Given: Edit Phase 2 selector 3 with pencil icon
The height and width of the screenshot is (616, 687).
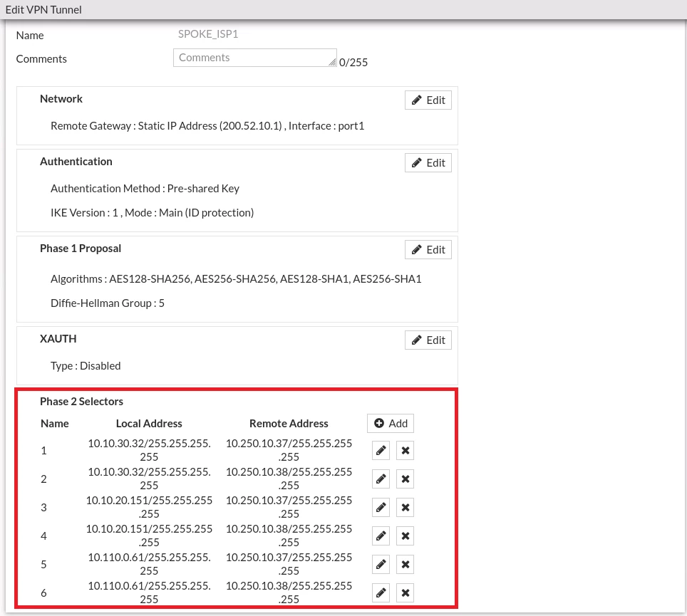Looking at the screenshot, I should click(x=381, y=508).
